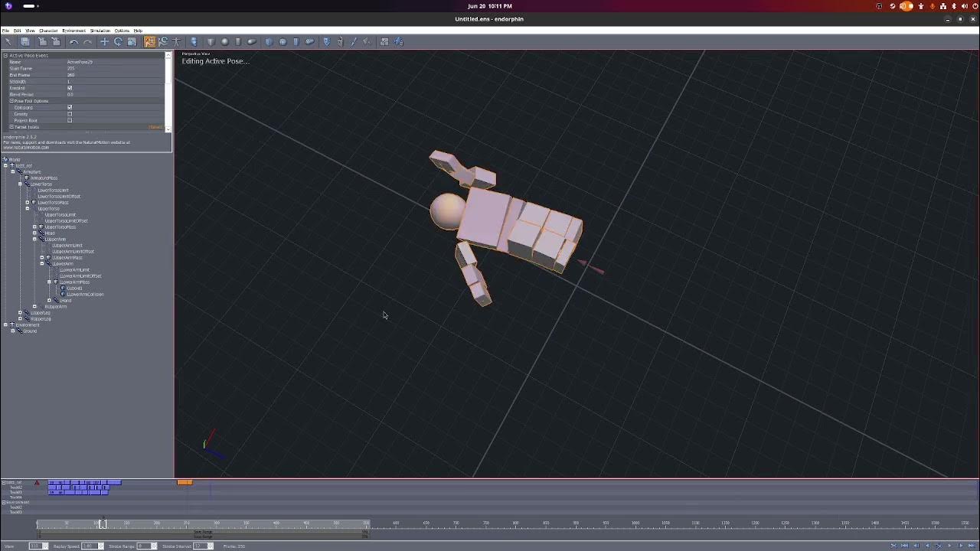Toggle the Collisions checkbox
The image size is (980, 551).
pyautogui.click(x=70, y=107)
